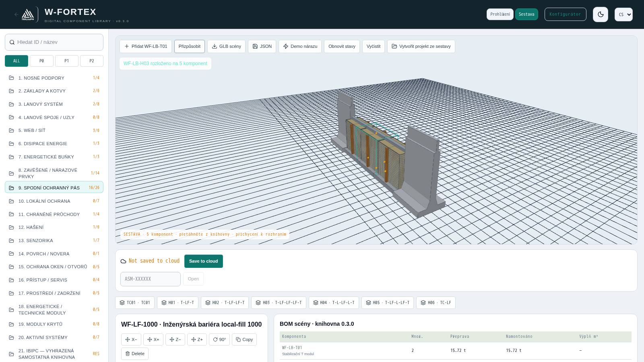The height and width of the screenshot is (362, 644).
Task: Expand 1. NOSNÉ PODPORY category
Action: tap(54, 78)
